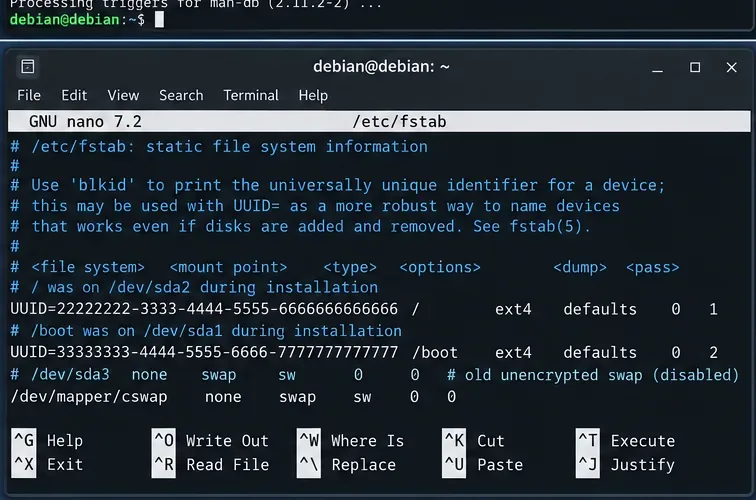The image size is (756, 500).
Task: Click the ^O Write Out shortcut
Action: coord(210,440)
